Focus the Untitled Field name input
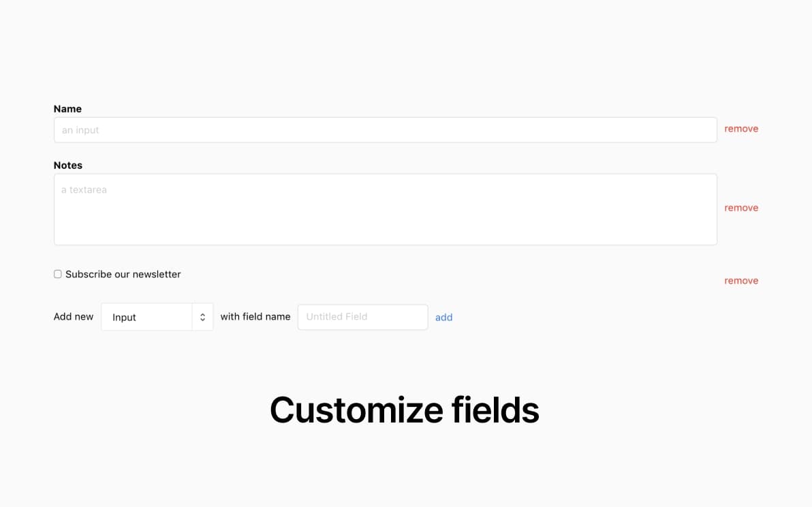 tap(362, 317)
